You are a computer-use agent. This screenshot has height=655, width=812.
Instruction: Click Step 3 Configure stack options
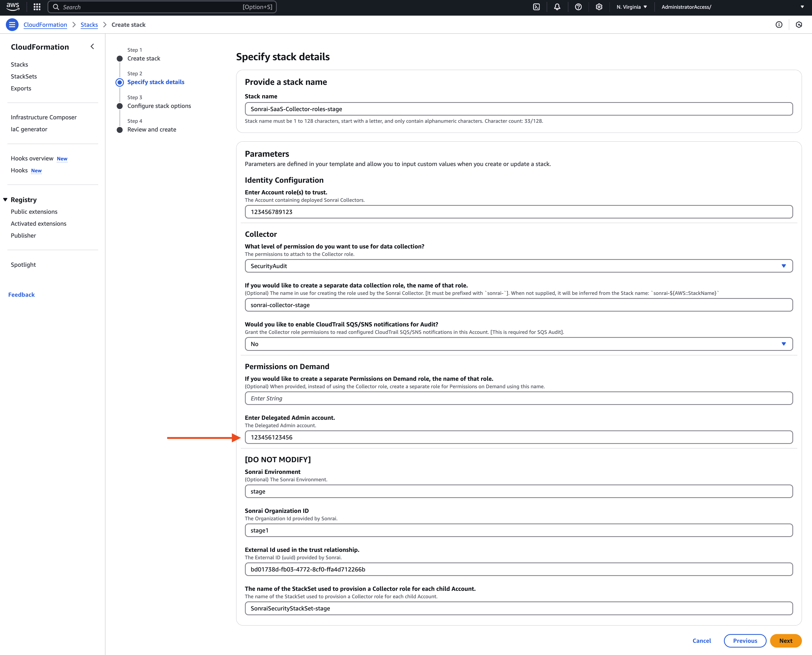[159, 106]
